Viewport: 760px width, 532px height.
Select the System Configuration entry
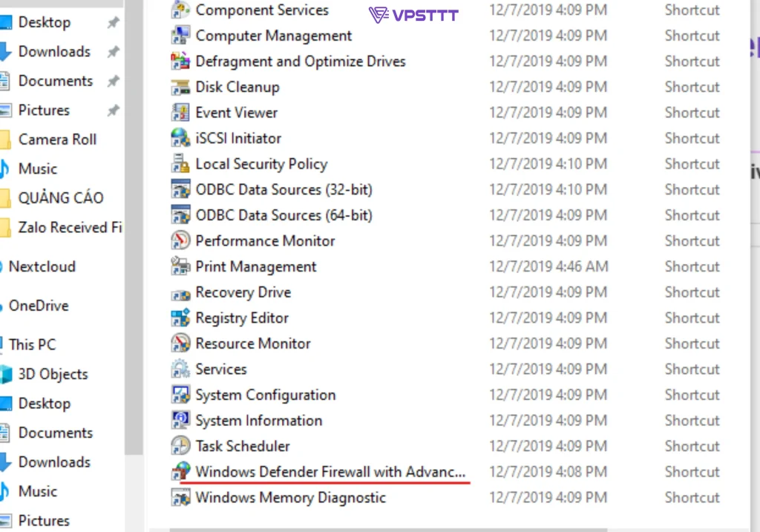pyautogui.click(x=265, y=395)
